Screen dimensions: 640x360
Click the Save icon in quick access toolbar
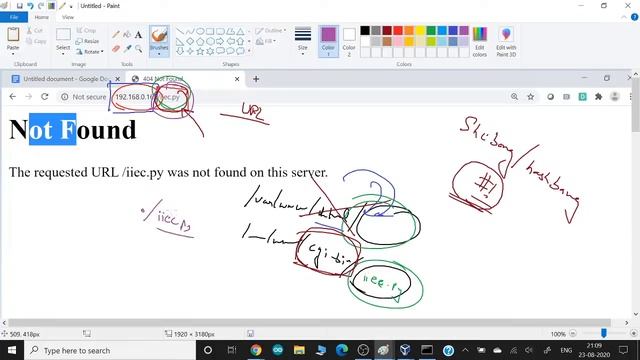(x=19, y=6)
